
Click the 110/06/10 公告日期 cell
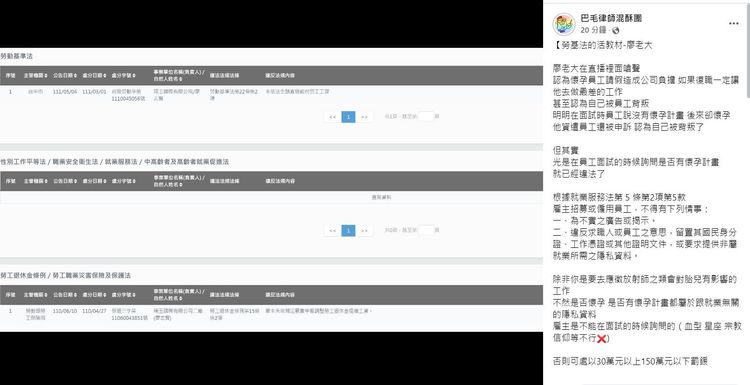[x=65, y=310]
